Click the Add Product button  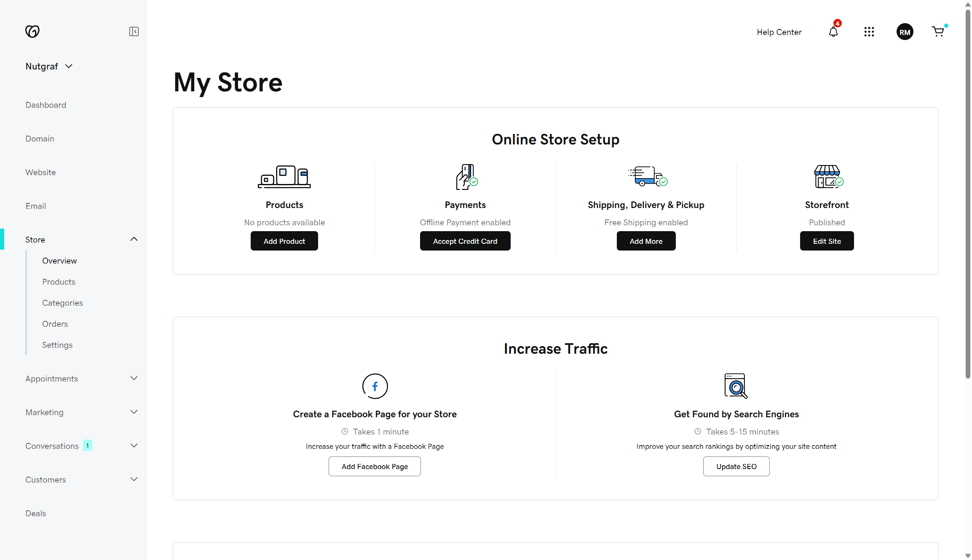click(x=284, y=241)
